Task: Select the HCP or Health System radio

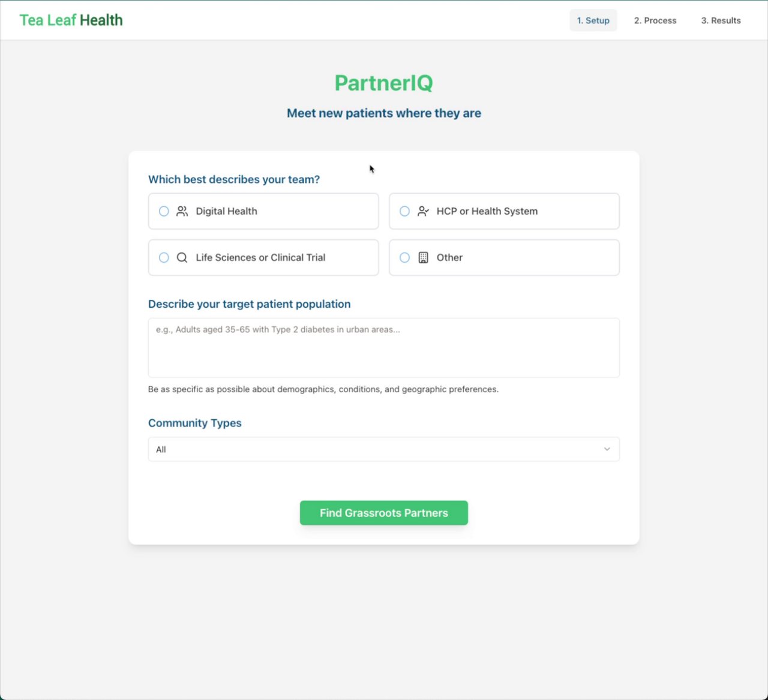Action: tap(404, 211)
